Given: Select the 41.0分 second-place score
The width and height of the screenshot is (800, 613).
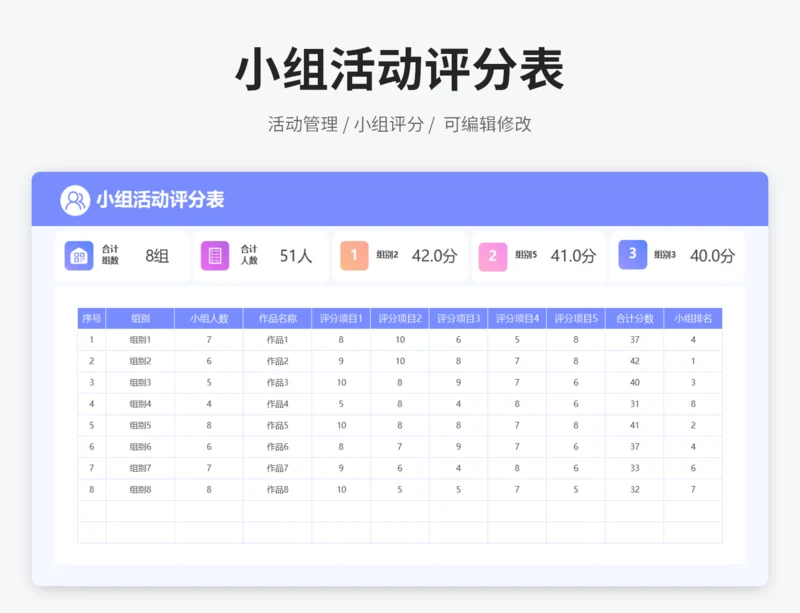Looking at the screenshot, I should [573, 256].
